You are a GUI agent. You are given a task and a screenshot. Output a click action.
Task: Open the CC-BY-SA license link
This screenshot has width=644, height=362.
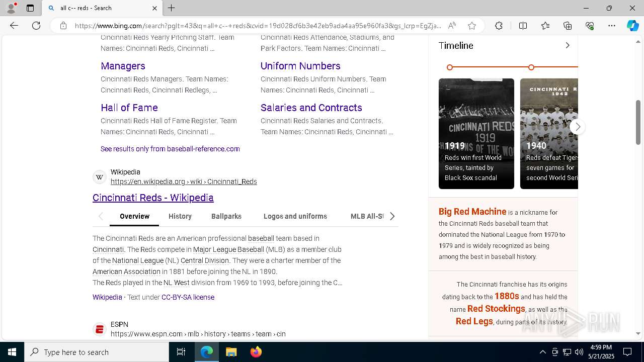point(188,297)
